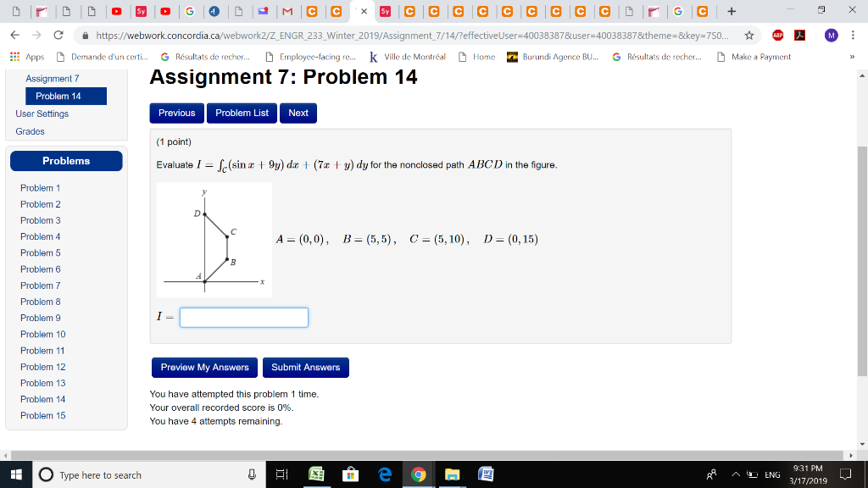Open File Explorer from the taskbar
The width and height of the screenshot is (868, 488).
tap(452, 474)
